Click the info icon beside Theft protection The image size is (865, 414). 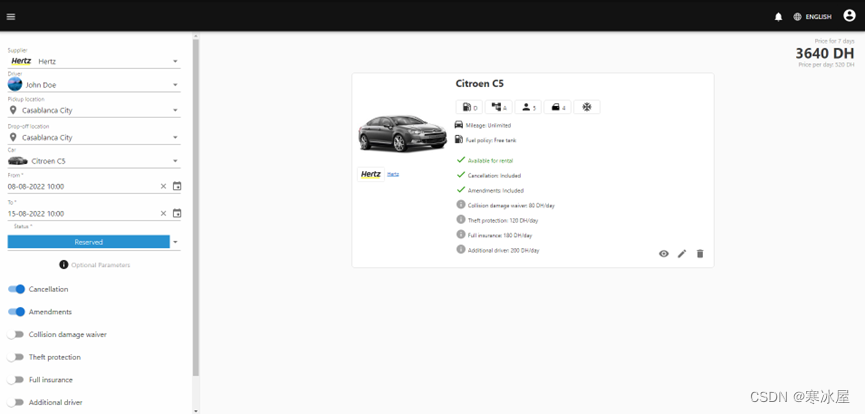(461, 220)
